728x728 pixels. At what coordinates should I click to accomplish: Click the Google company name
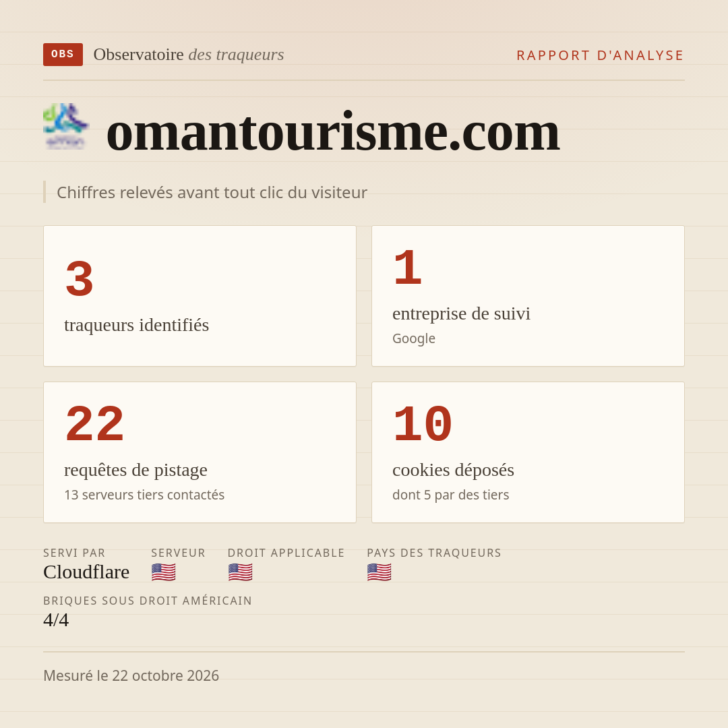point(414,338)
